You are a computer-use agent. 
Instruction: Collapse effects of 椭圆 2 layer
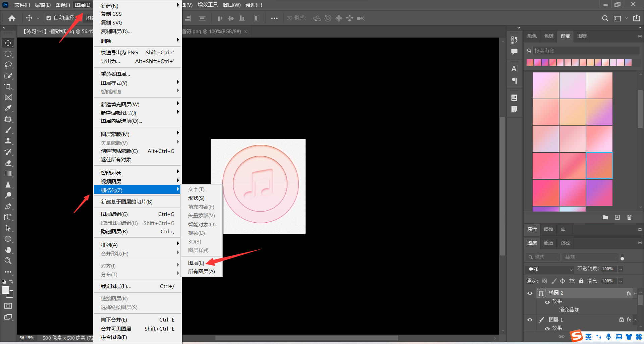[x=635, y=293]
